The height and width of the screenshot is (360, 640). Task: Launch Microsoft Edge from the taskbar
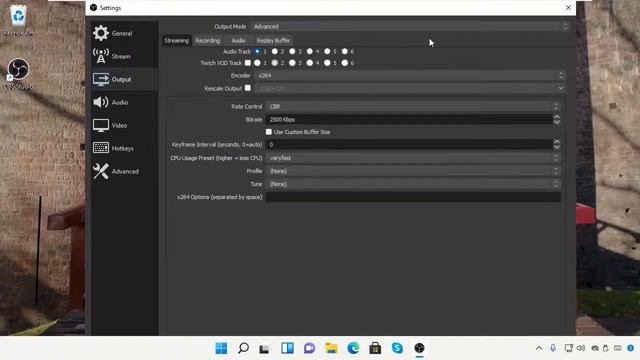(x=353, y=348)
